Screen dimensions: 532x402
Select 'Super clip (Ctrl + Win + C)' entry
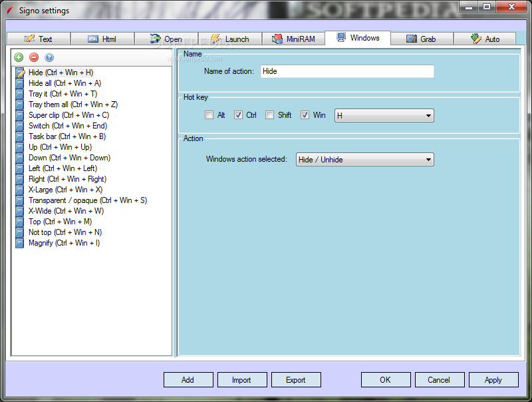(x=69, y=115)
